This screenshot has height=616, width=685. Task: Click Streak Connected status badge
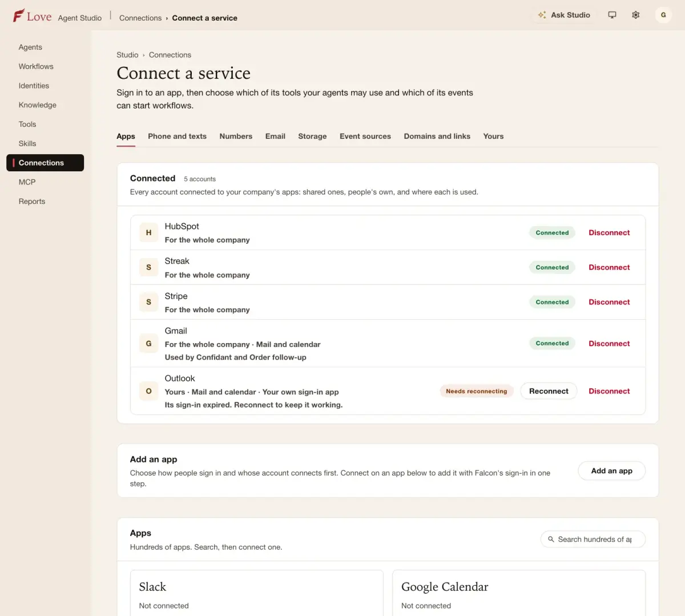pos(552,267)
